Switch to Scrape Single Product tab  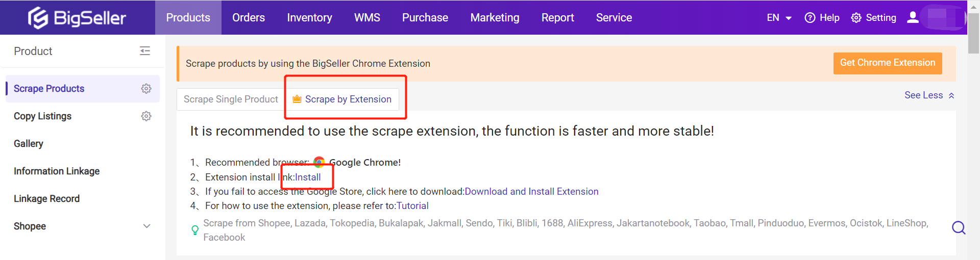click(x=231, y=99)
